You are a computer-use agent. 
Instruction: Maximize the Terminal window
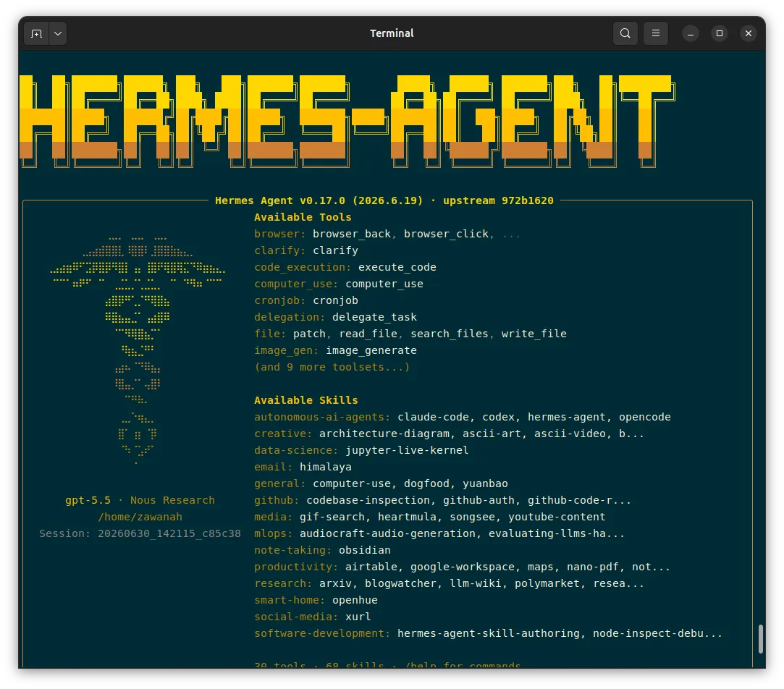[x=720, y=33]
